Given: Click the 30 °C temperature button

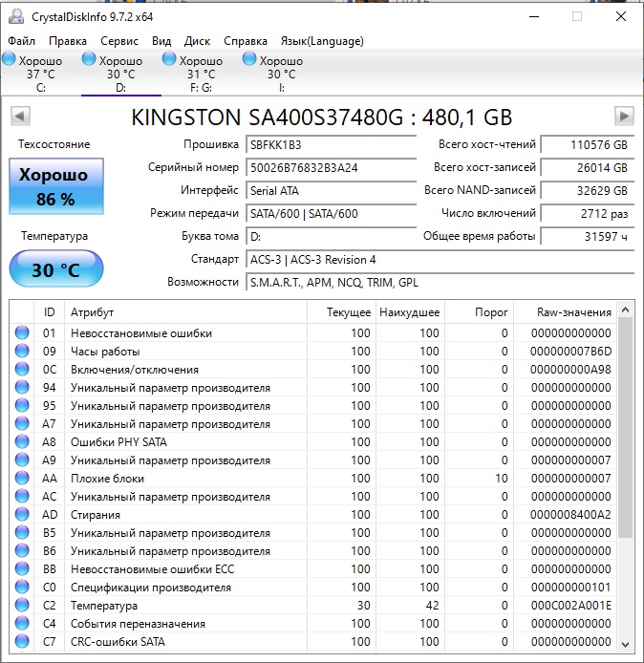Looking at the screenshot, I should (56, 268).
